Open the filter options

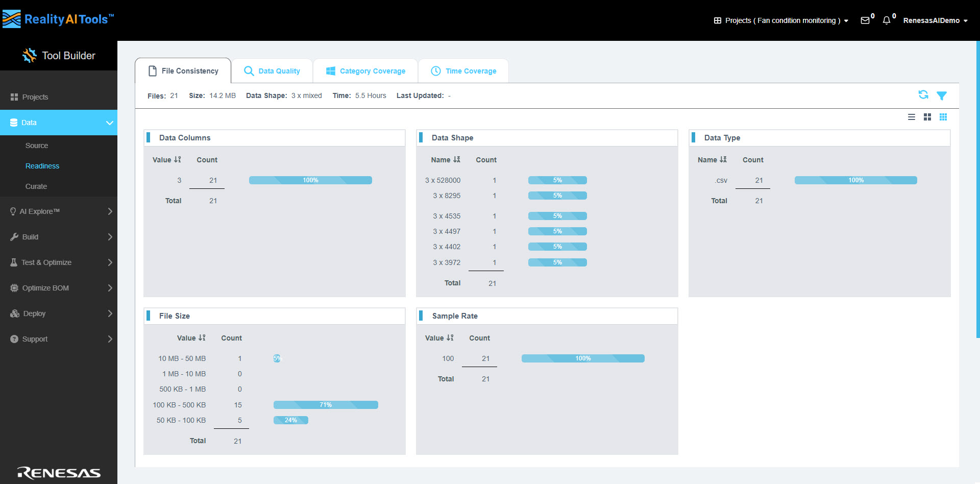click(x=942, y=95)
